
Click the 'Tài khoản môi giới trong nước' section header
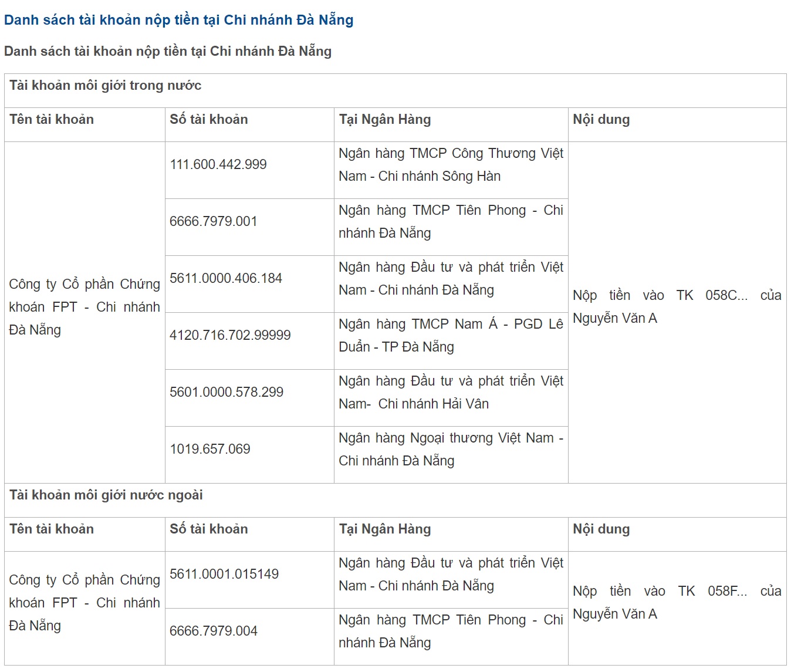pyautogui.click(x=105, y=86)
